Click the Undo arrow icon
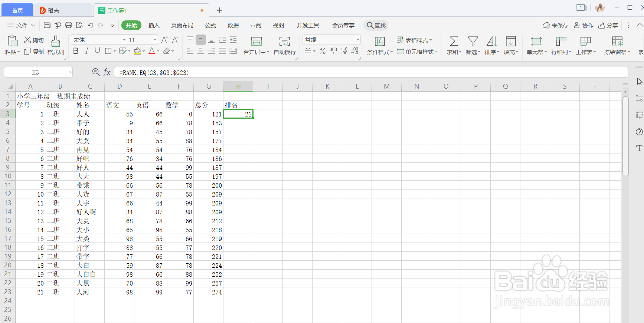This screenshot has height=323, width=644. click(x=91, y=25)
